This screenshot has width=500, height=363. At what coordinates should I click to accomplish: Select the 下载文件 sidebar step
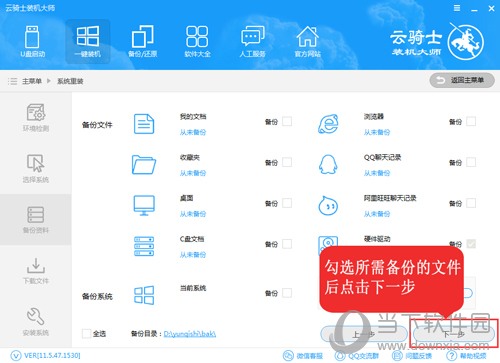pyautogui.click(x=36, y=271)
